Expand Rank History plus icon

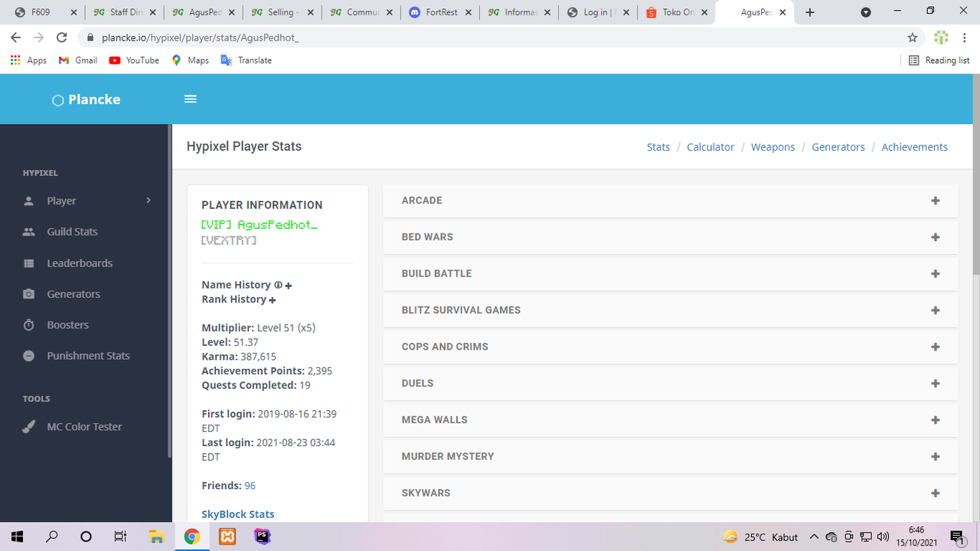click(273, 300)
